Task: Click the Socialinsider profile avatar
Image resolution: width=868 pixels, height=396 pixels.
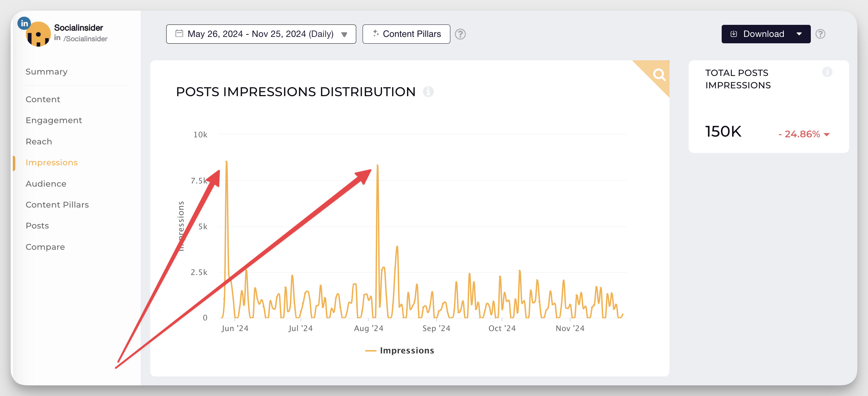Action: click(x=38, y=34)
